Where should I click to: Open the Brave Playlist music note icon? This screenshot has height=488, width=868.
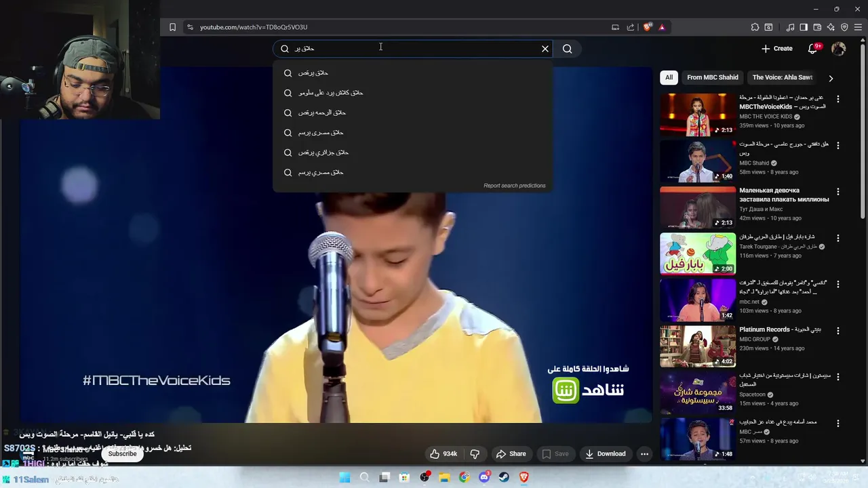790,27
